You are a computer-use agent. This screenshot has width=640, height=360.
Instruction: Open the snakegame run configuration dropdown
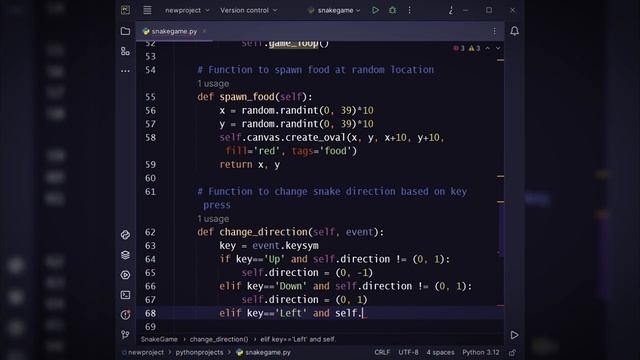[x=334, y=10]
